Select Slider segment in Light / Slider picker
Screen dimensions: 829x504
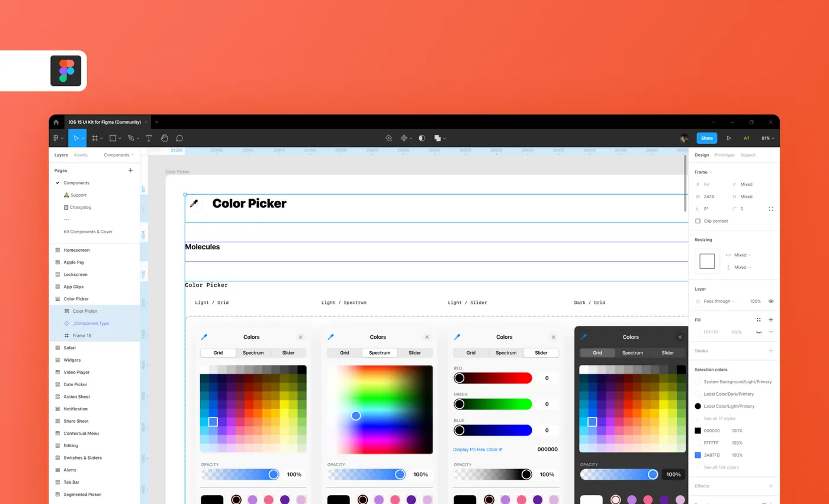(541, 353)
